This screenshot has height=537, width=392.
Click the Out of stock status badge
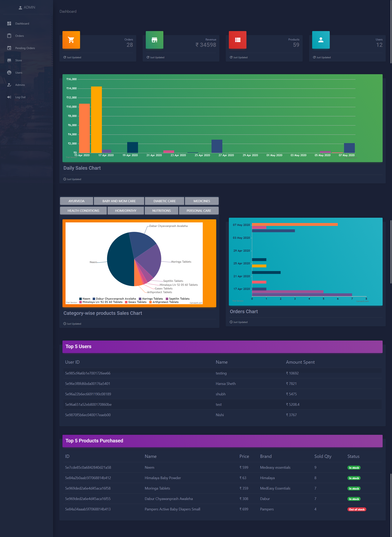click(x=357, y=509)
